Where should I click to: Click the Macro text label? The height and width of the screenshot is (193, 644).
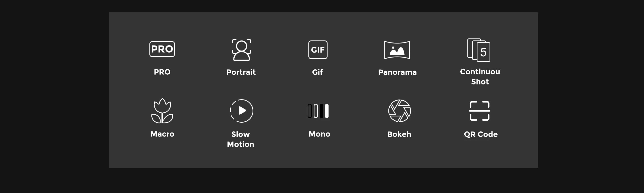162,134
